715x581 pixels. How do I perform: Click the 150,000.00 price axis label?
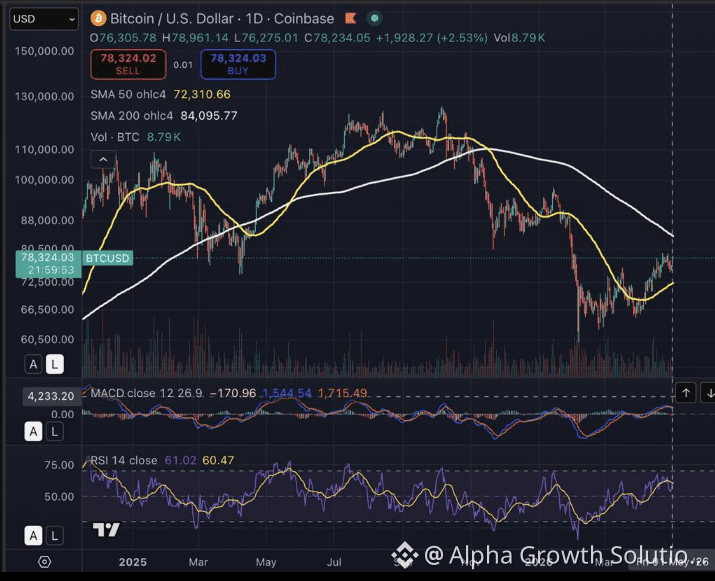[44, 51]
